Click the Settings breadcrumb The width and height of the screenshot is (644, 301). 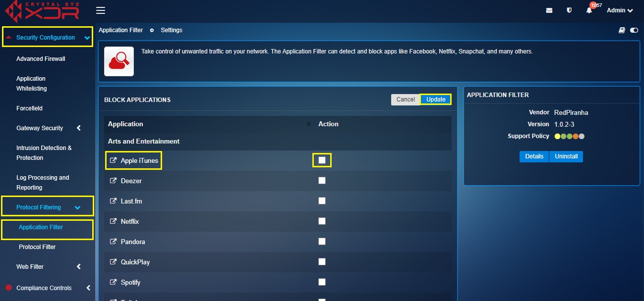(172, 30)
